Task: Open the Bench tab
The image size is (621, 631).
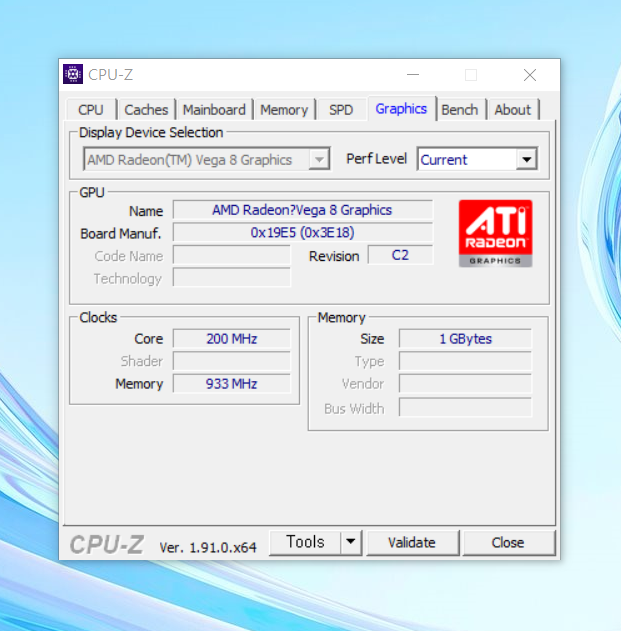Action: 460,109
